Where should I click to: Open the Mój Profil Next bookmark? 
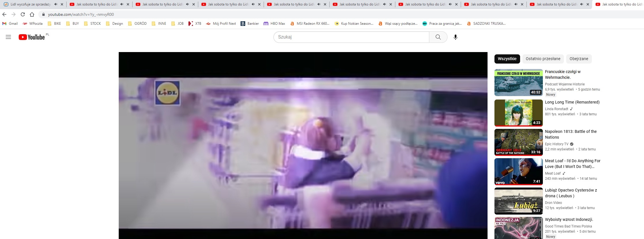[x=221, y=24]
